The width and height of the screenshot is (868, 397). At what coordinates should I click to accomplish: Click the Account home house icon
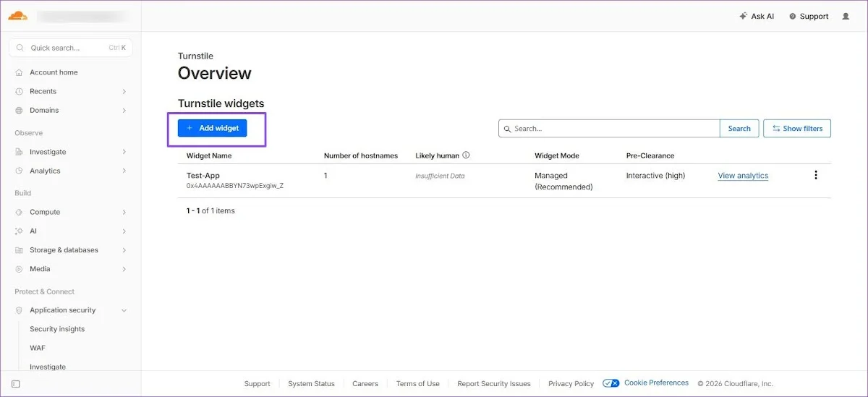tap(19, 72)
